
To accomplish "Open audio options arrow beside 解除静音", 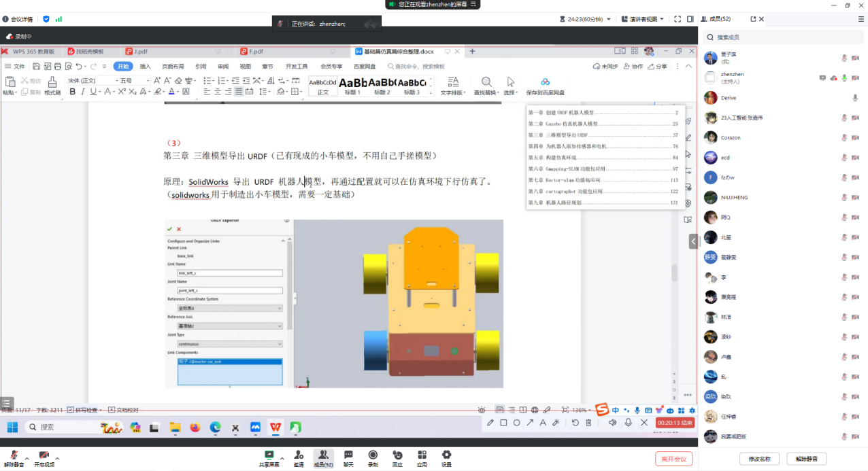I will [27, 459].
